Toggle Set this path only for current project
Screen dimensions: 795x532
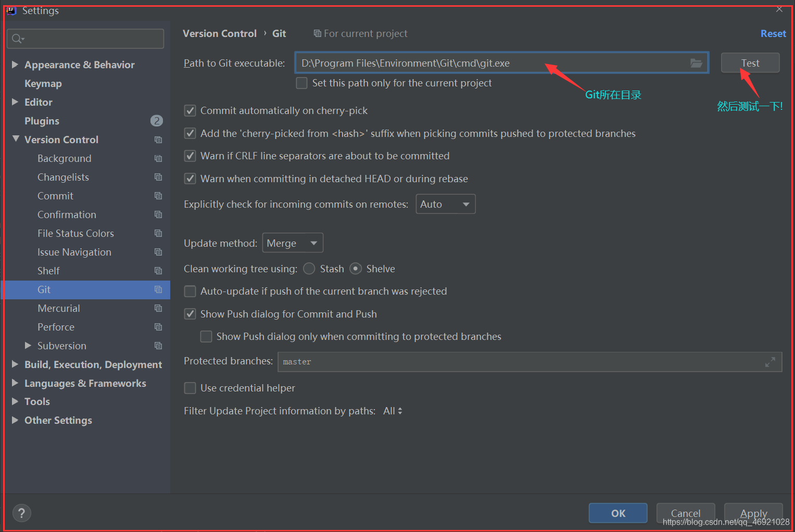(x=301, y=83)
